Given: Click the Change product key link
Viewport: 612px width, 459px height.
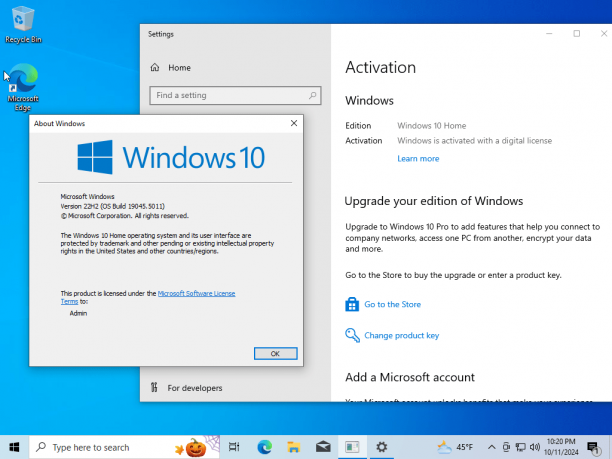Looking at the screenshot, I should [x=402, y=335].
